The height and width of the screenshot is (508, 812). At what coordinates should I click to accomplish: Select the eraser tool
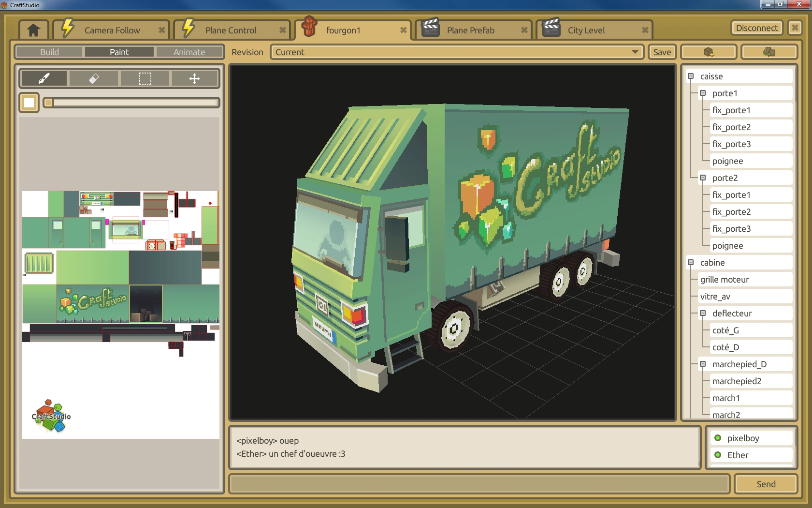click(x=94, y=78)
